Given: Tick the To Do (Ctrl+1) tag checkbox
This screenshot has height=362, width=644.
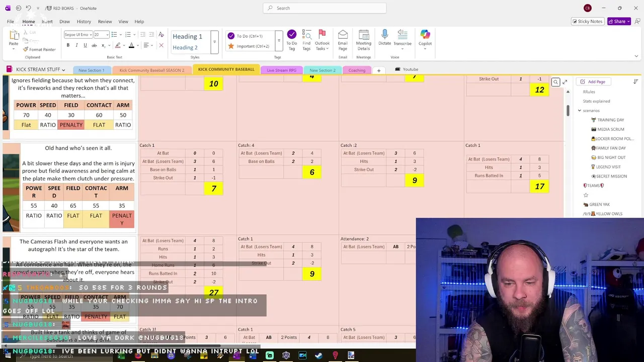Looking at the screenshot, I should 231,36.
